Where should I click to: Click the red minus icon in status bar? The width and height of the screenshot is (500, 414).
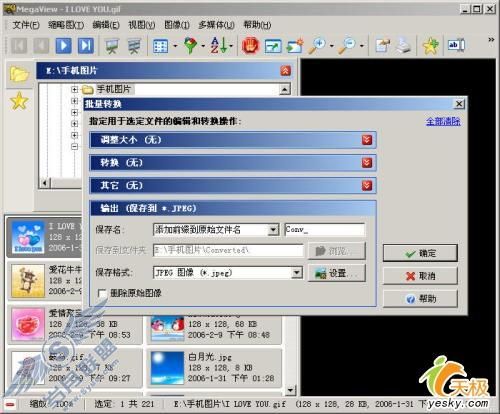pos(10,404)
